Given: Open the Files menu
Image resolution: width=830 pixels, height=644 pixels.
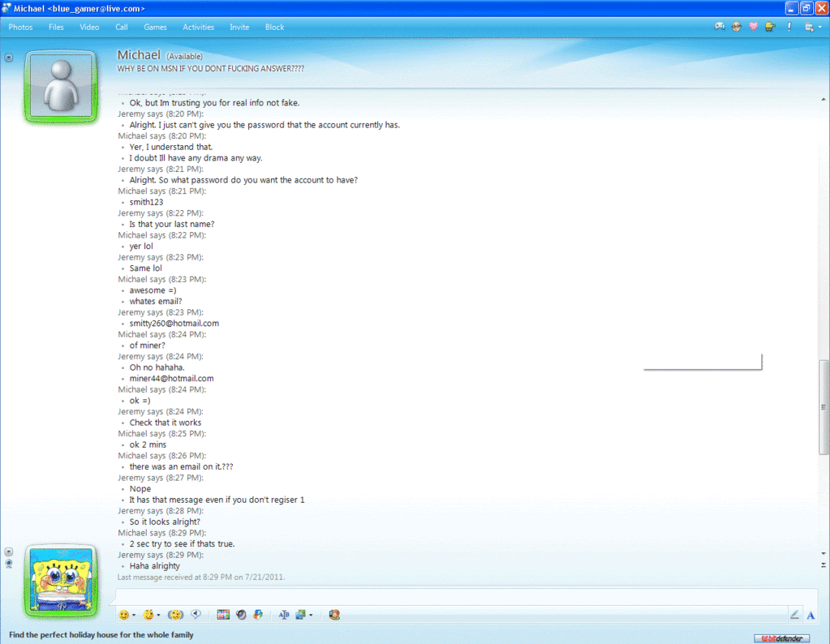Looking at the screenshot, I should pos(56,27).
